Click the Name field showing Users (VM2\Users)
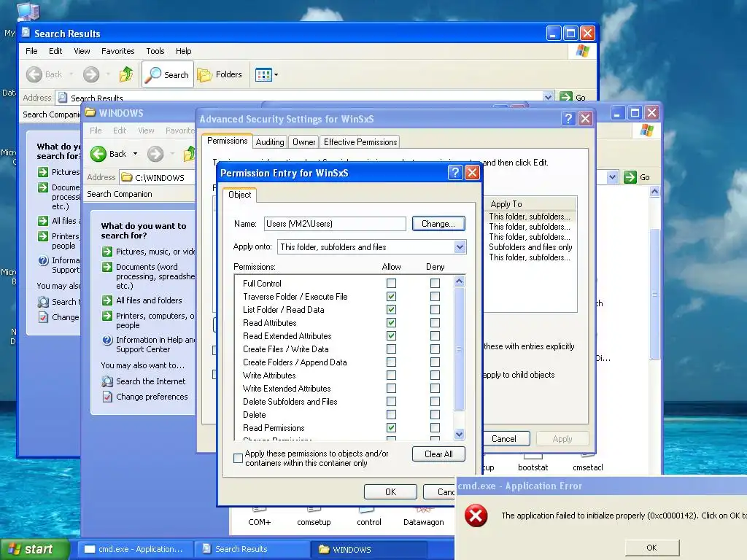Viewport: 747px width, 560px height. pyautogui.click(x=335, y=224)
